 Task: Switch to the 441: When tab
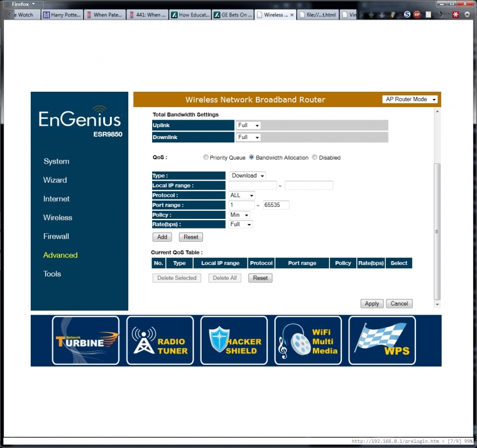(148, 15)
